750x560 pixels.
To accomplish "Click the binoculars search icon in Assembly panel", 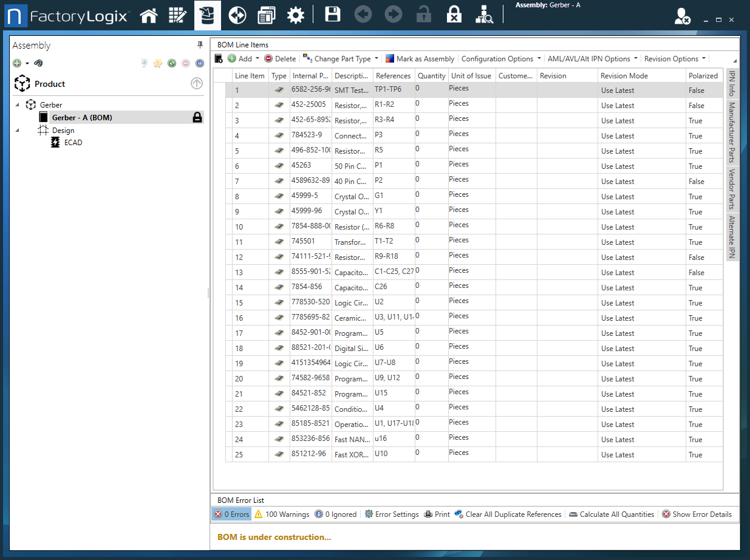I will point(38,63).
